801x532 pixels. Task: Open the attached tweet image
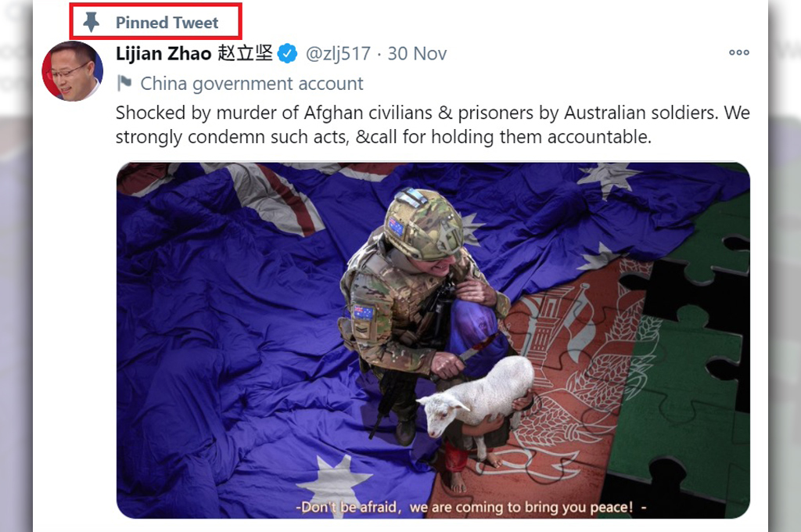click(433, 340)
